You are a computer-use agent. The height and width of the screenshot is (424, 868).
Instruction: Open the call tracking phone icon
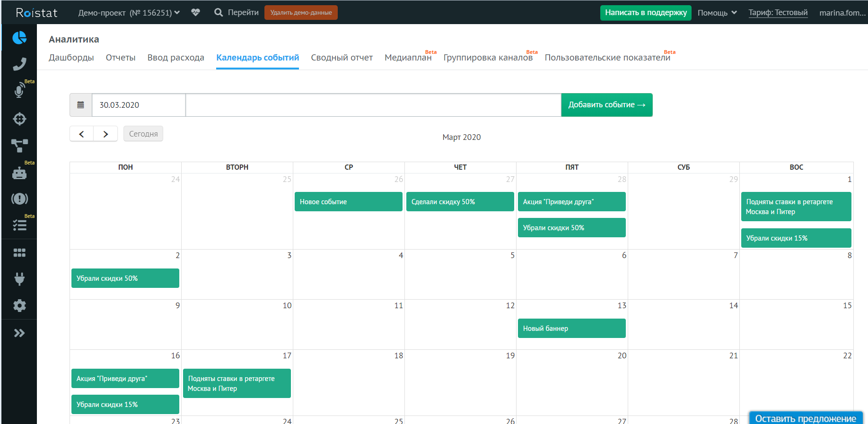pyautogui.click(x=19, y=64)
